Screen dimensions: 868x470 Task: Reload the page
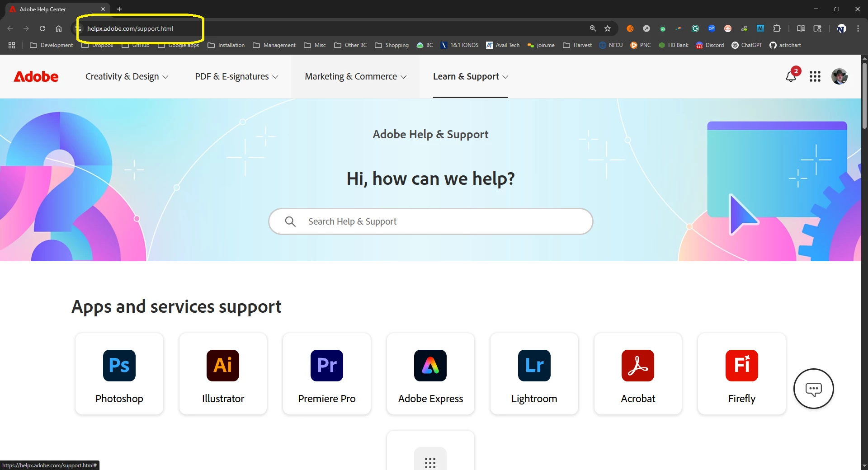tap(42, 28)
